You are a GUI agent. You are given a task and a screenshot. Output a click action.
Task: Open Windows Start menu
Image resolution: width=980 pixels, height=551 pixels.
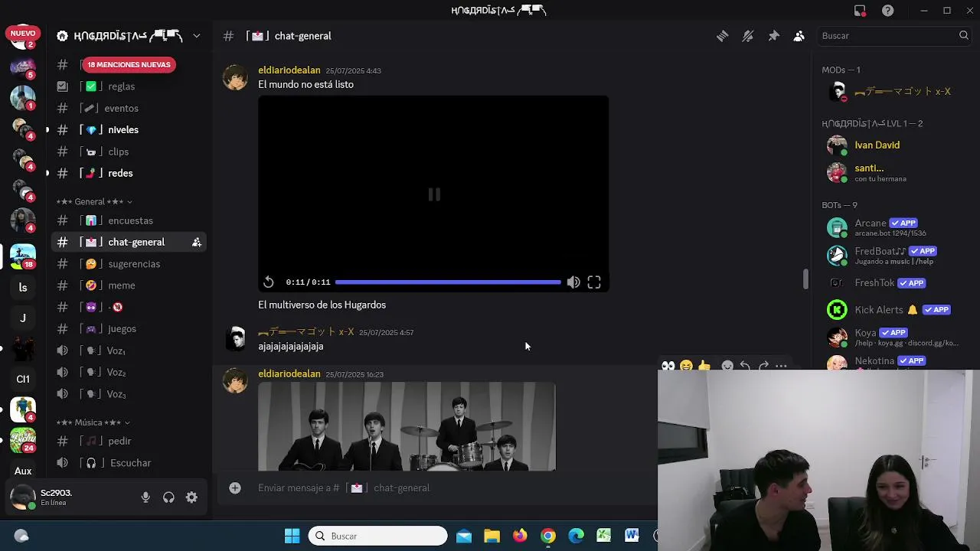(292, 536)
